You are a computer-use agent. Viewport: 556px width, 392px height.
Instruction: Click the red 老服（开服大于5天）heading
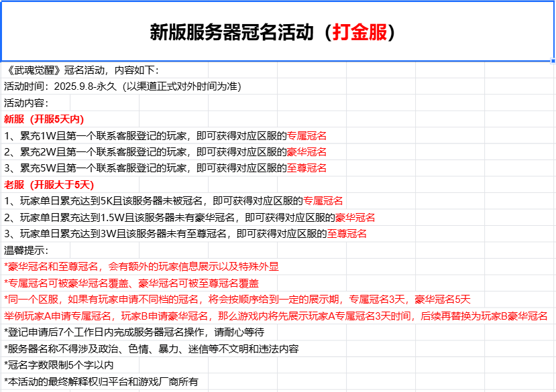(x=49, y=184)
